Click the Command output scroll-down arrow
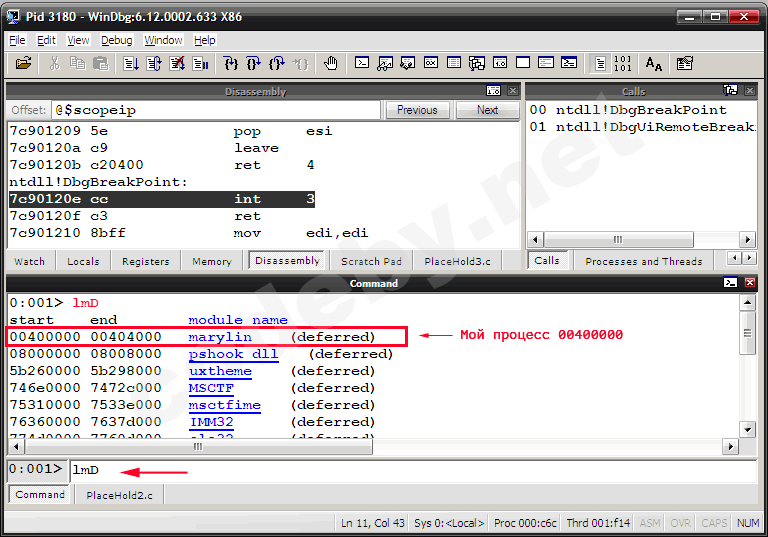Screen dimensions: 768x537 [747, 430]
